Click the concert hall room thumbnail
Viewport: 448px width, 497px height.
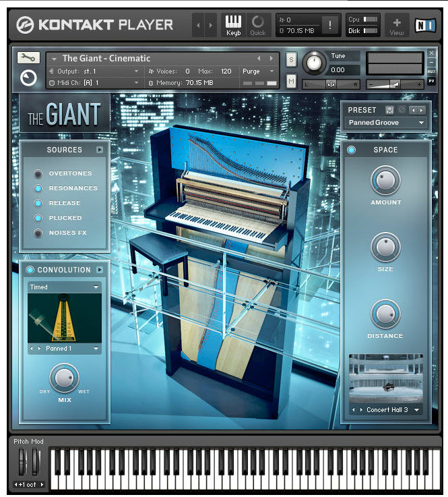click(385, 379)
